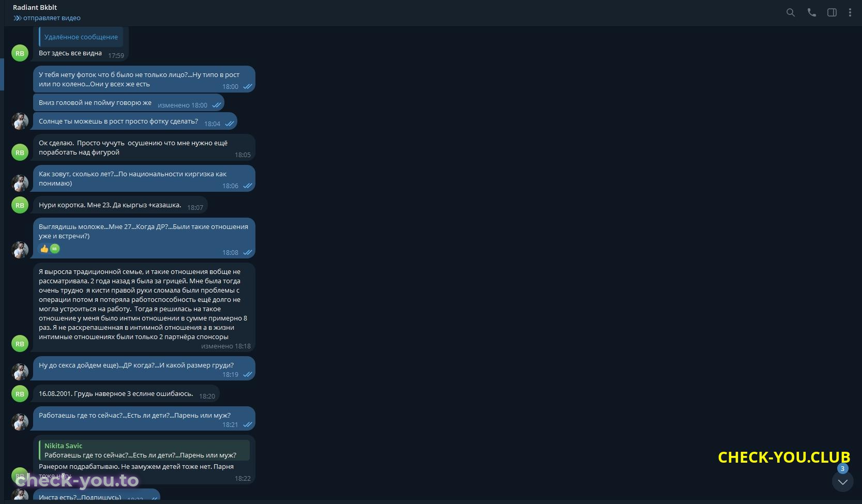862x504 pixels.
Task: Open the unread counter badge showing 3
Action: point(843,469)
